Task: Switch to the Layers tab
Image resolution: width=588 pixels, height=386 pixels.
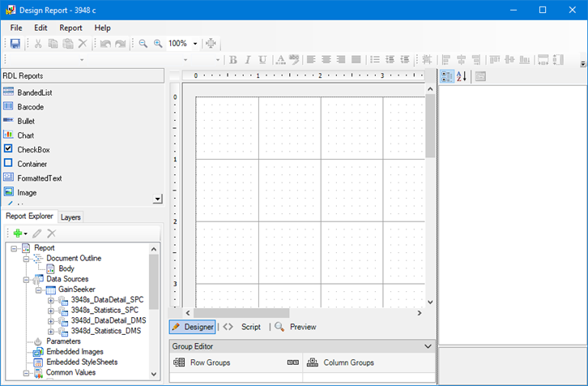Action: (70, 217)
